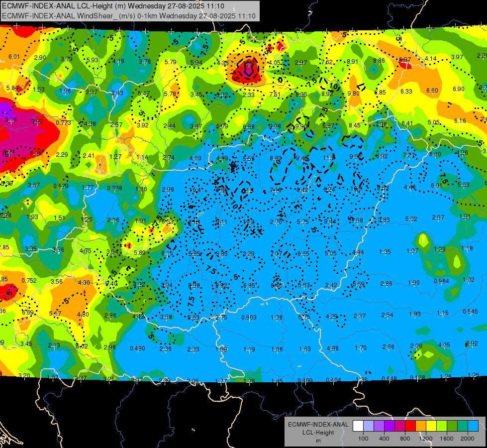Viewport: 487px width, 448px height.
Task: Click the wind shear value 8.91
Action: pyautogui.click(x=353, y=62)
